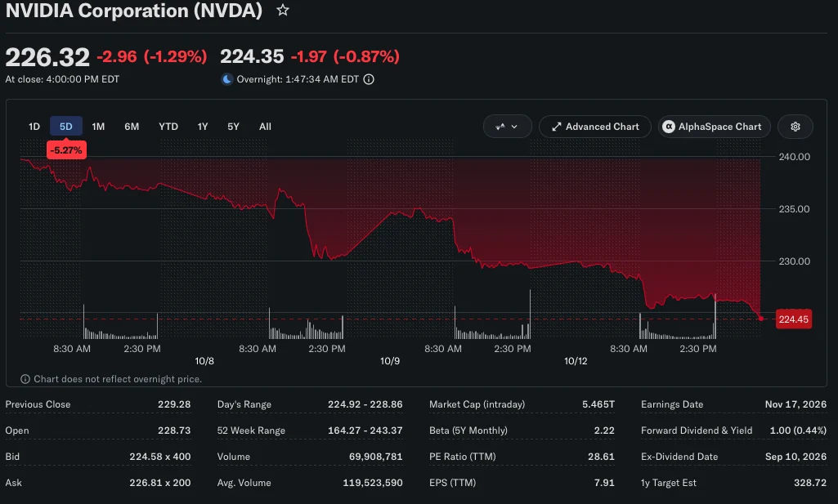Click the -1.97 (-0.87%) overnight change
Image resolution: width=838 pixels, height=504 pixels.
[x=345, y=56]
